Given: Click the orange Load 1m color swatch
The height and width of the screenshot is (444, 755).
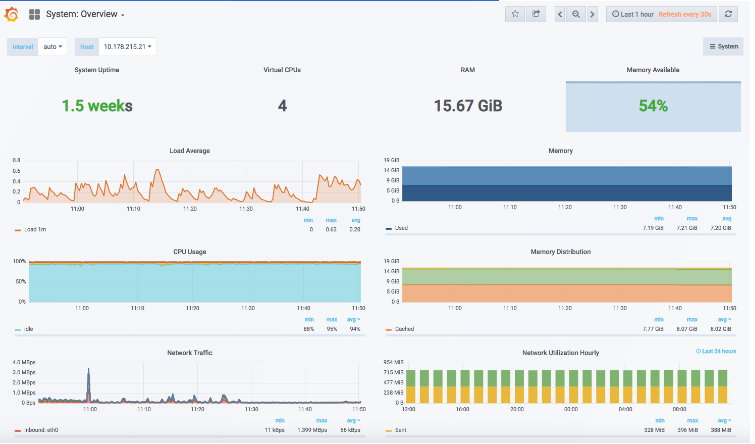Looking at the screenshot, I should click(x=18, y=230).
